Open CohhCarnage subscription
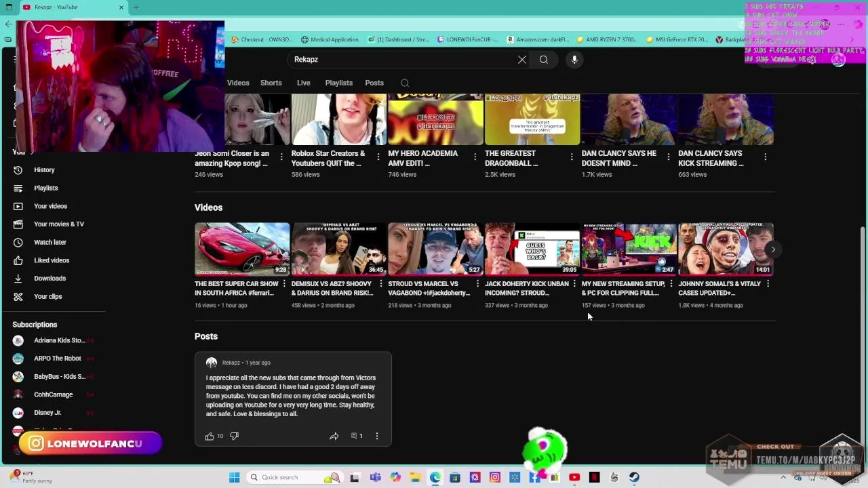The image size is (868, 488). (x=54, y=394)
